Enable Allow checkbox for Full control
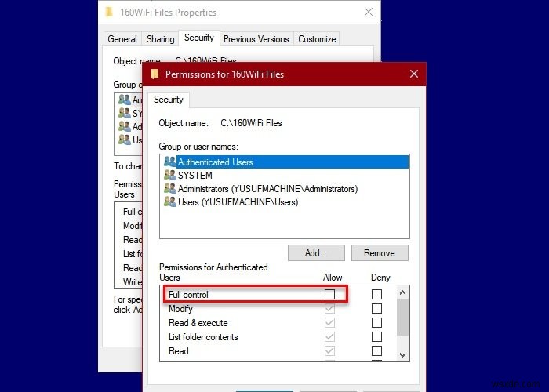The image size is (549, 392). [x=329, y=294]
